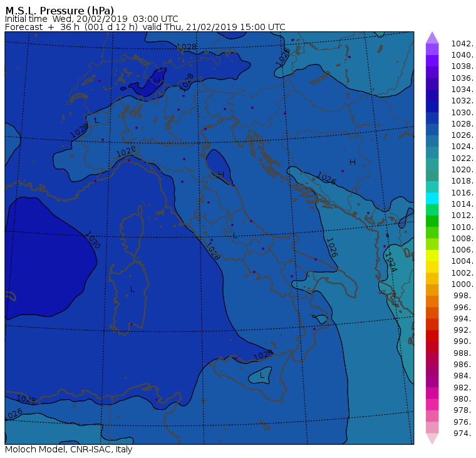The width and height of the screenshot is (476, 458).
Task: Click the 1028 contour label north of Sicily
Action: click(263, 355)
